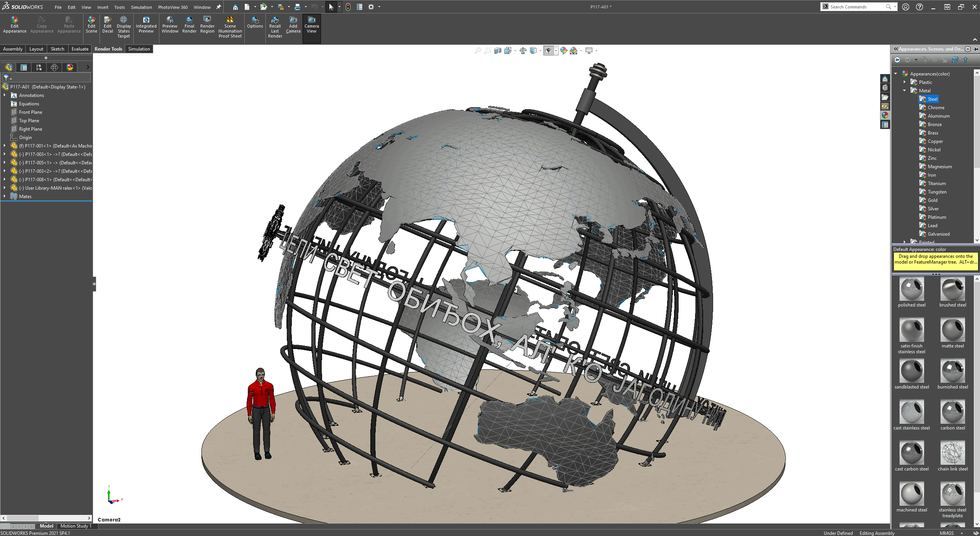Expand the P117-001<1> component
The width and height of the screenshot is (980, 536).
pos(5,146)
